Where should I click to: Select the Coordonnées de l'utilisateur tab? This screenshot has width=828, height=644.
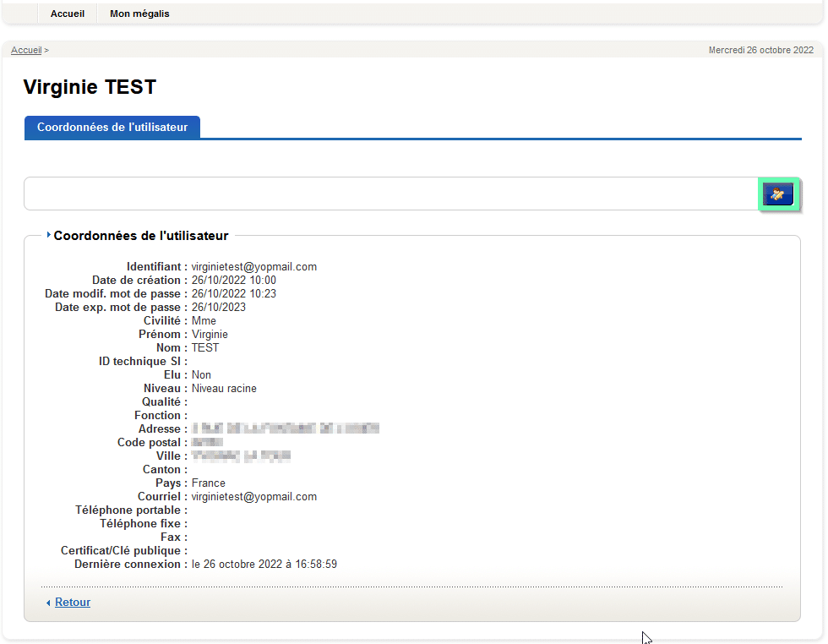click(x=112, y=128)
